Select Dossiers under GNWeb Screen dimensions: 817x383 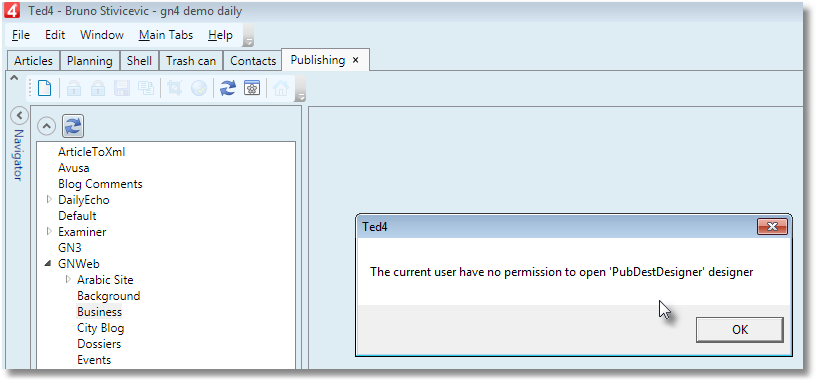coord(99,344)
